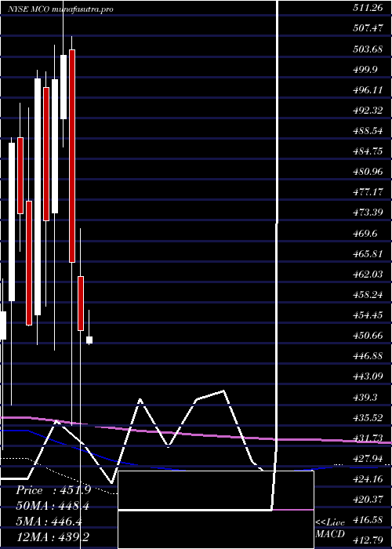Click the 462.03 price label
Image resolution: width=392 pixels, height=549 pixels.
click(x=368, y=274)
